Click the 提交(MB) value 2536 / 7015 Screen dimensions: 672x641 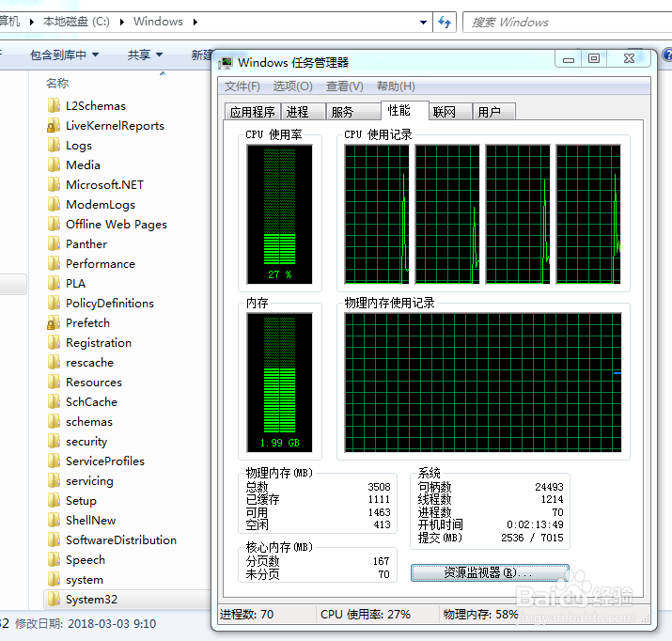click(532, 538)
